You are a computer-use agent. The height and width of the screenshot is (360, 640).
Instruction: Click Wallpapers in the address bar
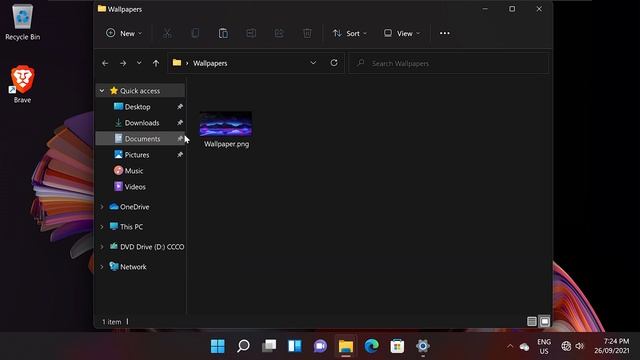coord(210,63)
